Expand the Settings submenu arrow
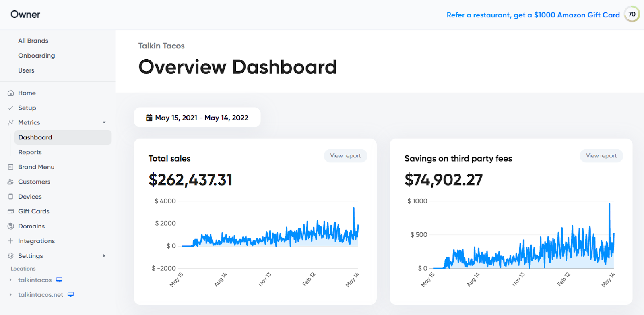Viewport: 644px width, 315px height. pos(104,256)
